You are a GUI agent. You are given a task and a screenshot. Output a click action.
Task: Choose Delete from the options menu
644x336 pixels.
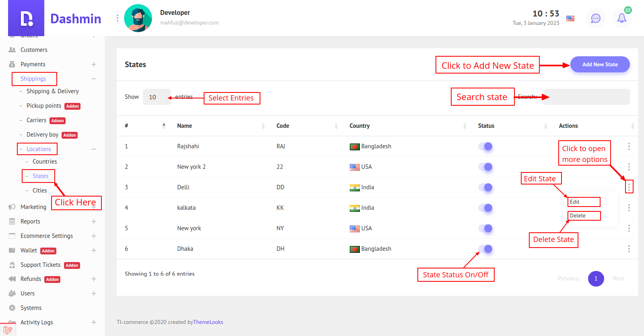coord(584,216)
